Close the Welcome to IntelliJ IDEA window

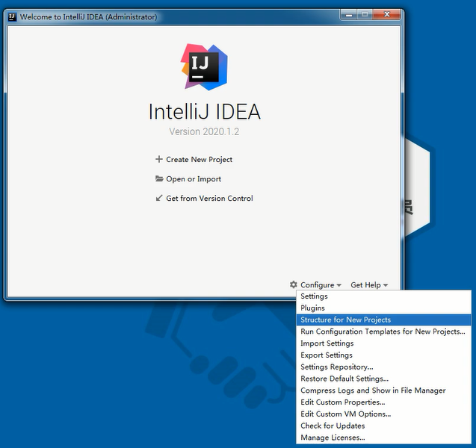click(x=387, y=14)
